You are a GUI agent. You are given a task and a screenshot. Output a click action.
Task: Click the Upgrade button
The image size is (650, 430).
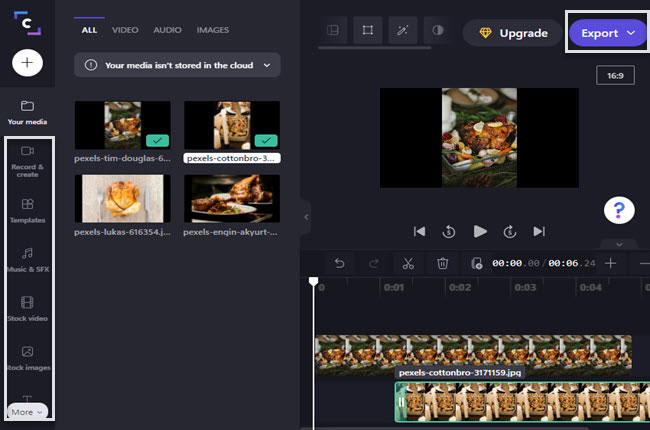513,33
